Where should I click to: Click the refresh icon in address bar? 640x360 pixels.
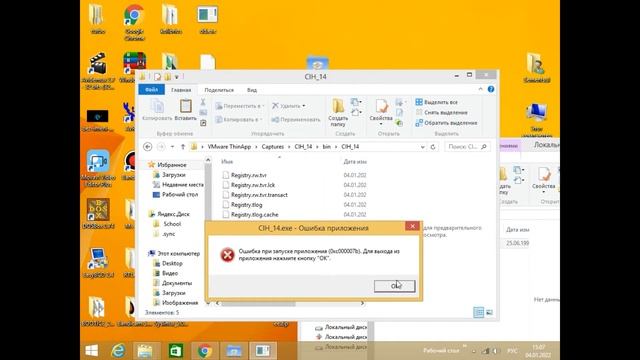coord(433,147)
